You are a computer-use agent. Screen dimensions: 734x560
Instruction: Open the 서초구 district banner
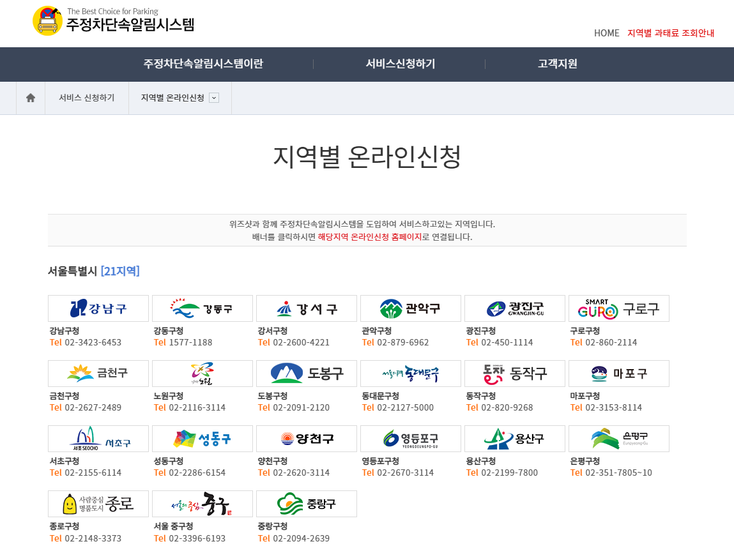(98, 439)
